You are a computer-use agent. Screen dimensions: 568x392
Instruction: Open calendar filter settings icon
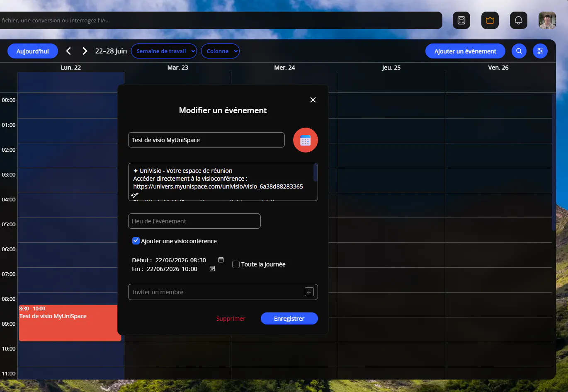point(540,51)
